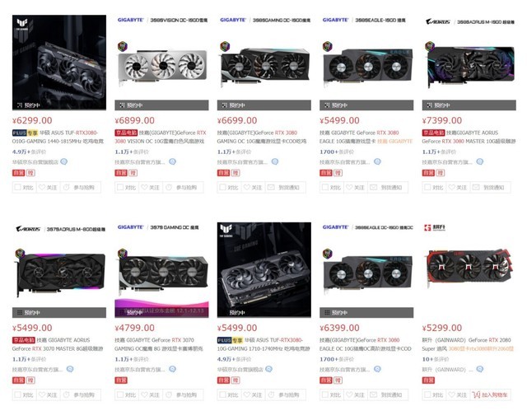
Task: Click the 华硕京东自营旗舰店 store link on the first listing
Action: pyautogui.click(x=35, y=162)
